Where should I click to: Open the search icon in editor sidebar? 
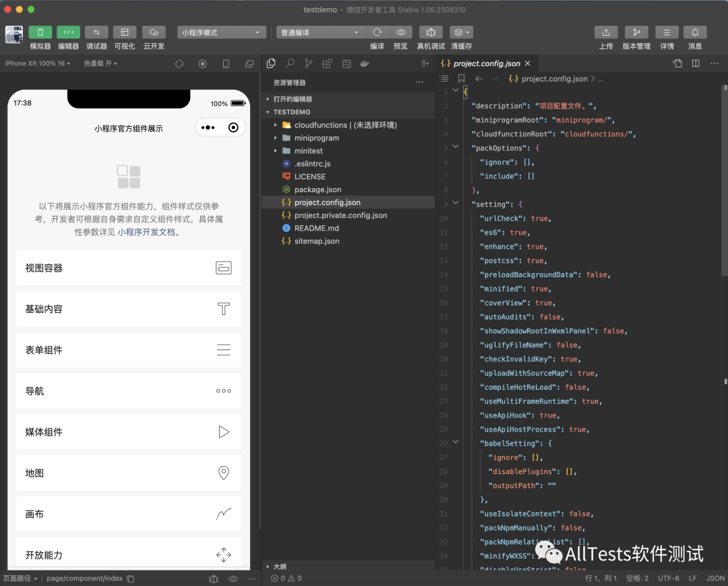pyautogui.click(x=290, y=63)
